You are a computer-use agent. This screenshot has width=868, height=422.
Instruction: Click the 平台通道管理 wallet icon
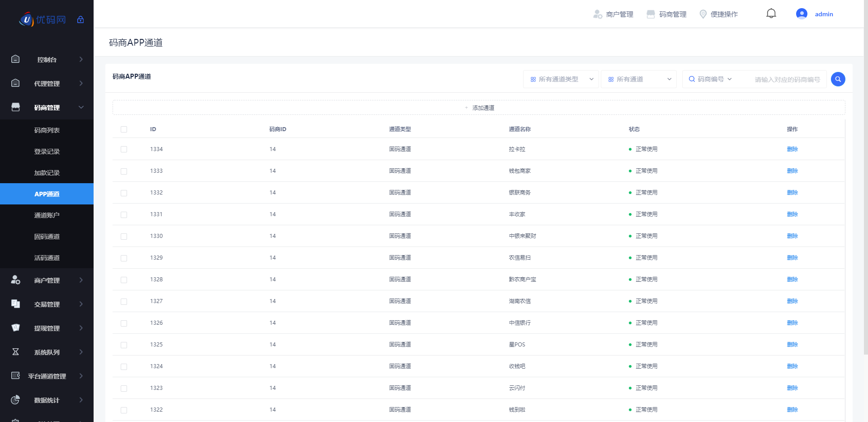pyautogui.click(x=15, y=376)
